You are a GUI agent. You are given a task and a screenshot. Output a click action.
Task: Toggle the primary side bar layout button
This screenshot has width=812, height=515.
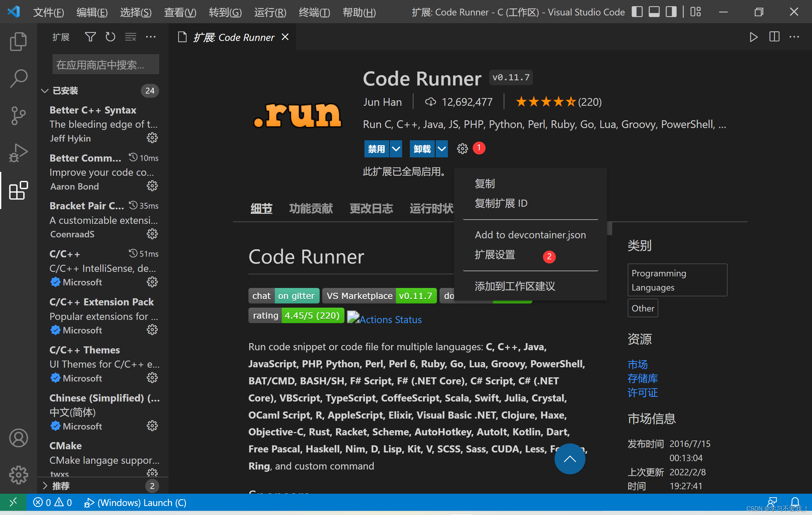click(637, 12)
